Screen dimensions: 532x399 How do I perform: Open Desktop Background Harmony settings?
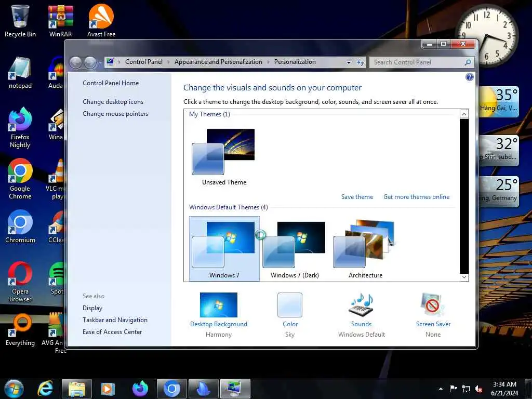(219, 315)
